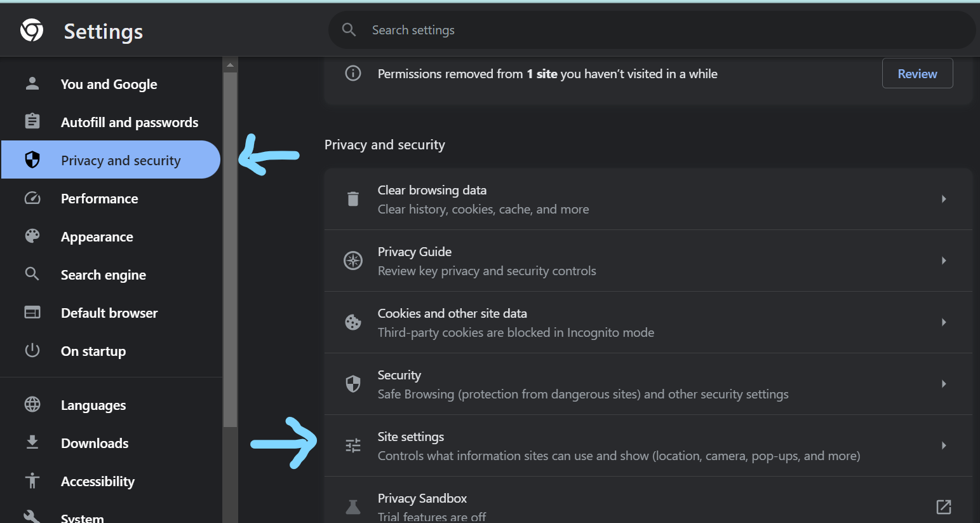Open Accessibility settings

[x=111, y=481]
